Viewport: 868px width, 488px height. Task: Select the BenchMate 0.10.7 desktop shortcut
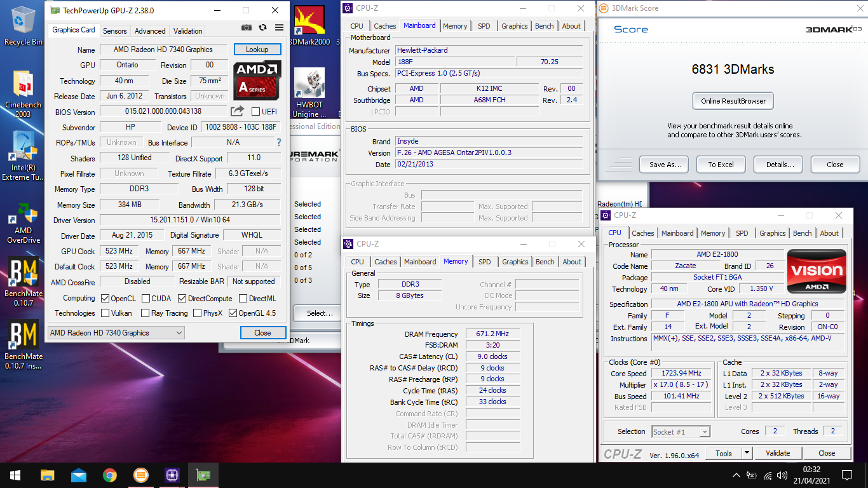24,281
